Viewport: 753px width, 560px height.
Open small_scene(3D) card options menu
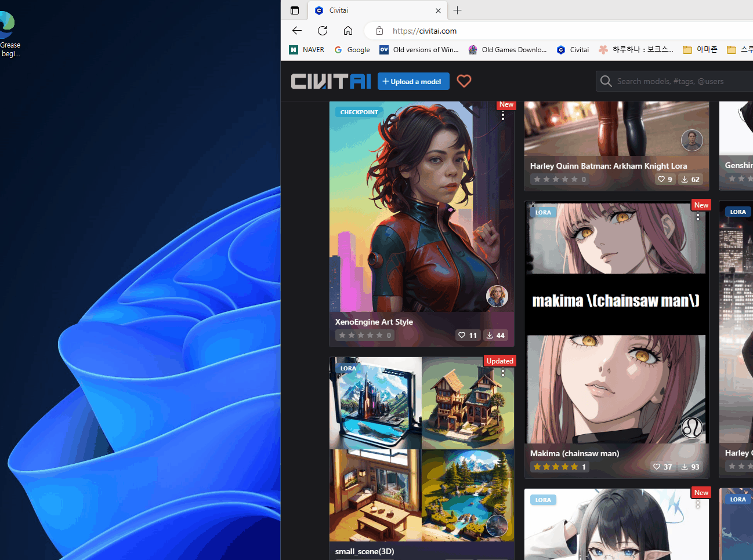pyautogui.click(x=503, y=373)
